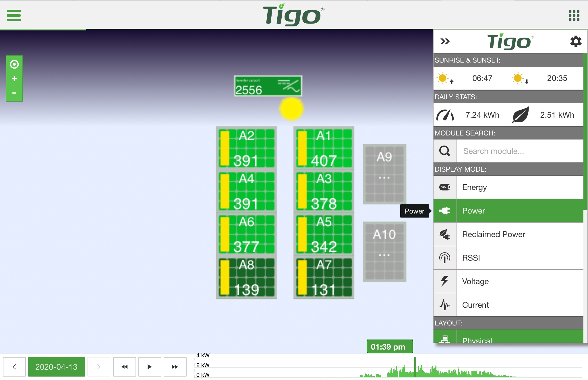The image size is (588, 380).
Task: Open the apps grid icon
Action: (574, 15)
